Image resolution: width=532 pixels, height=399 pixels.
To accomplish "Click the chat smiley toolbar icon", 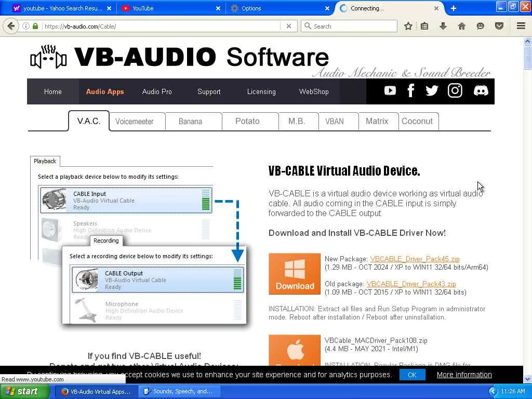I will click(x=480, y=26).
